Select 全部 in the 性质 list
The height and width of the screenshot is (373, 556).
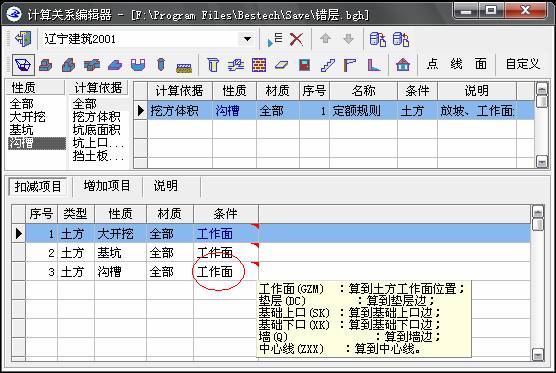[22, 104]
